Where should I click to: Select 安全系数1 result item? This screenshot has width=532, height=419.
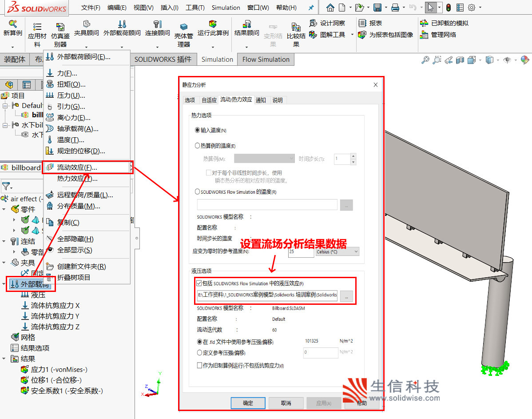pos(62,391)
